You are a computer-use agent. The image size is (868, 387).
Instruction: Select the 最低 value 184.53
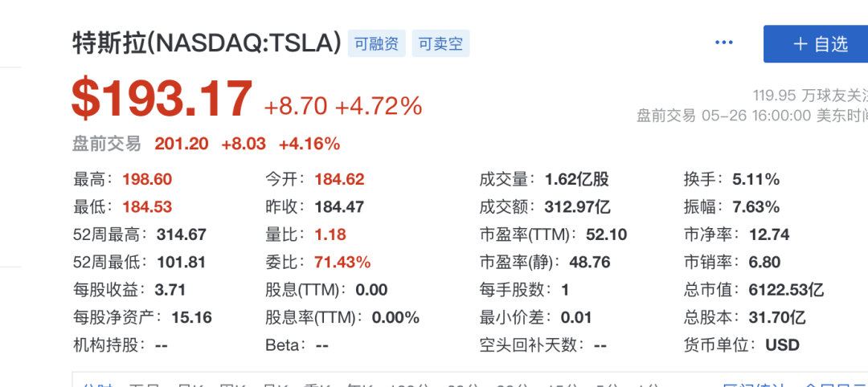pos(147,207)
